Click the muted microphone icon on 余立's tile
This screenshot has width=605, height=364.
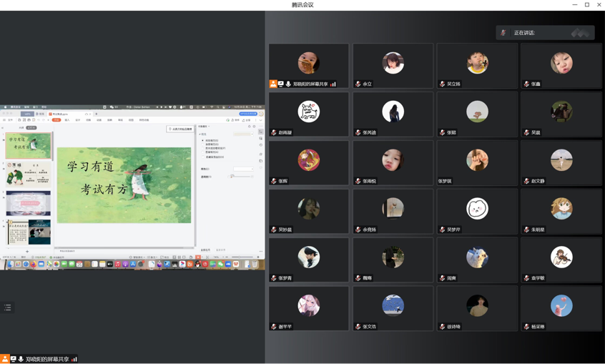tap(358, 84)
